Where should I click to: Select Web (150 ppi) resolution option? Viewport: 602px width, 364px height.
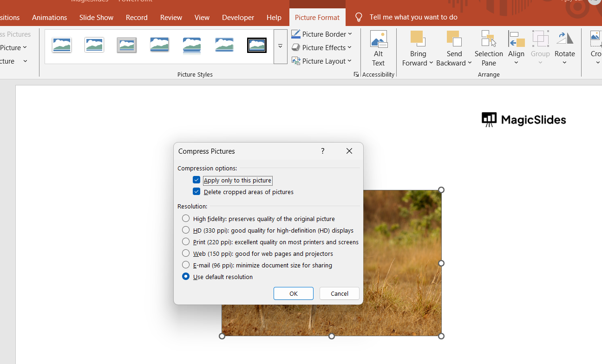pyautogui.click(x=186, y=253)
